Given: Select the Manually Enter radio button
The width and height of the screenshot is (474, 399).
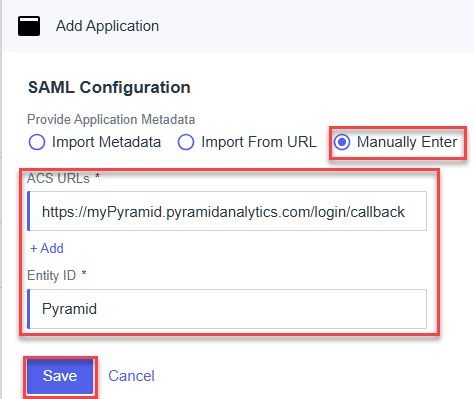Looking at the screenshot, I should coord(342,142).
